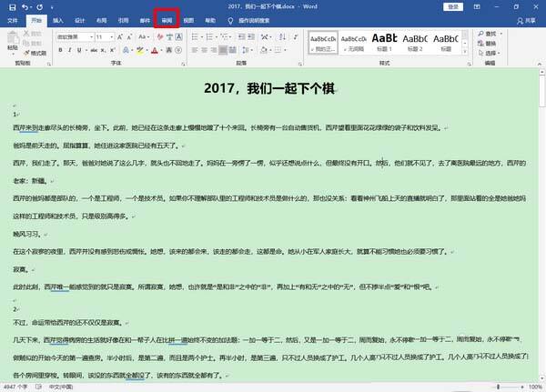Customize the quick access toolbar dropdown

(x=52, y=7)
